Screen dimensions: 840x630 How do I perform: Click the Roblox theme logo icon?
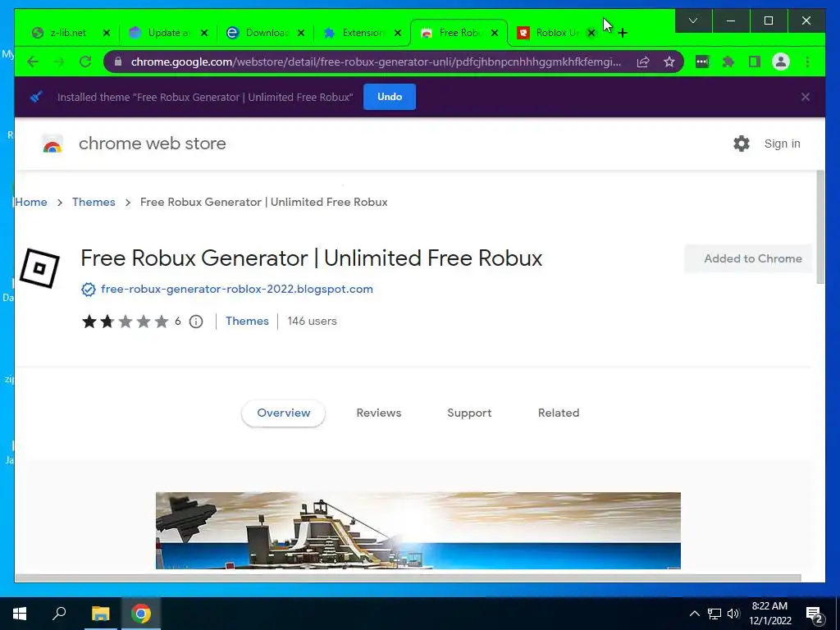point(39,268)
